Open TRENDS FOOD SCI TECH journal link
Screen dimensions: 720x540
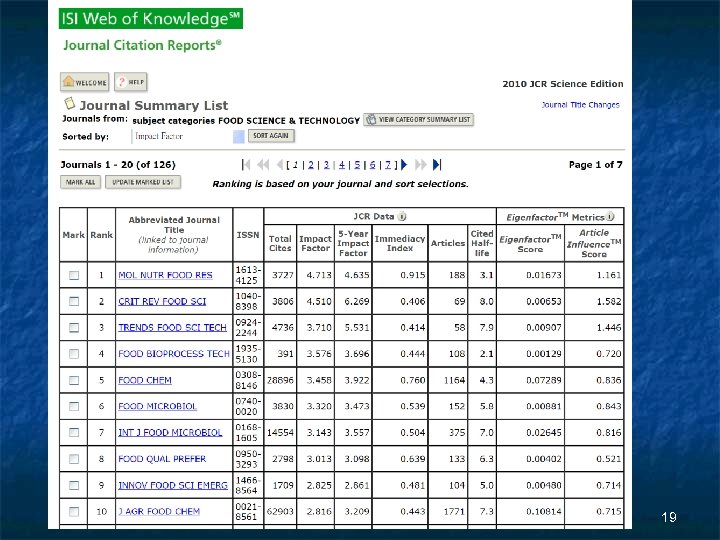click(172, 327)
